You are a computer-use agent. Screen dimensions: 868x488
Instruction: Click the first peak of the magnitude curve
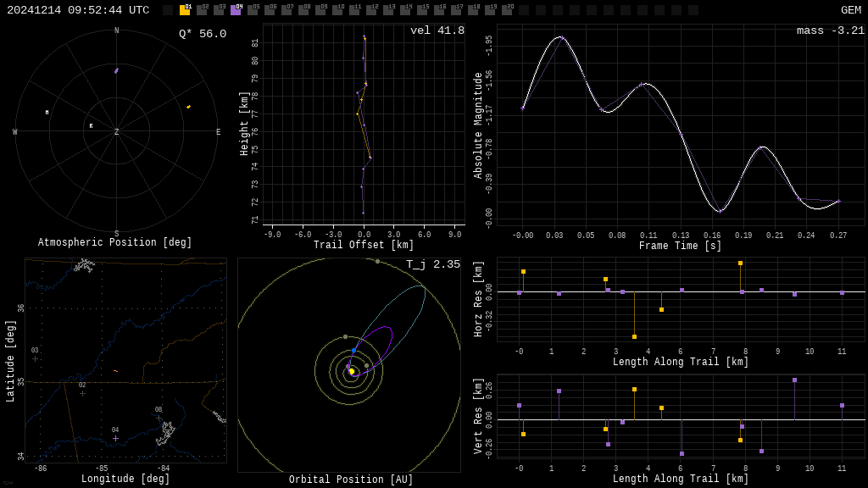coord(560,37)
